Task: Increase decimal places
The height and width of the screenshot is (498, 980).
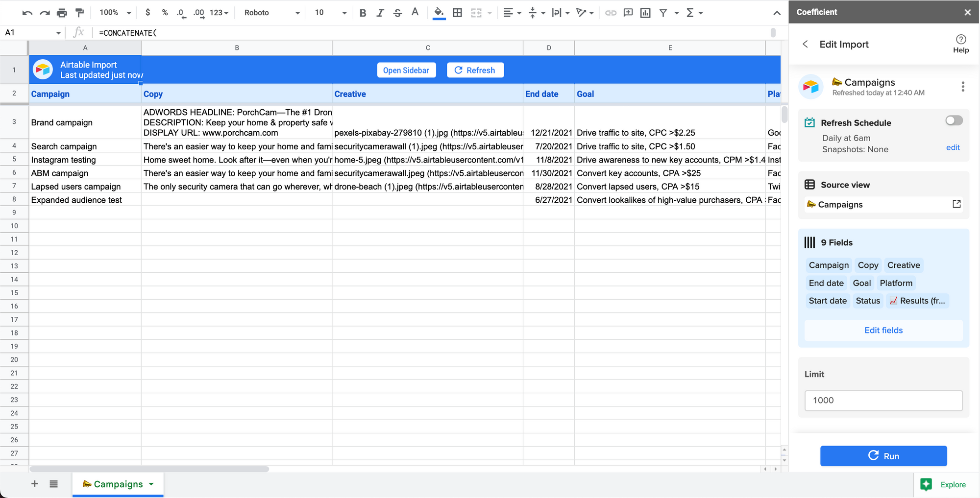Action: pos(198,13)
